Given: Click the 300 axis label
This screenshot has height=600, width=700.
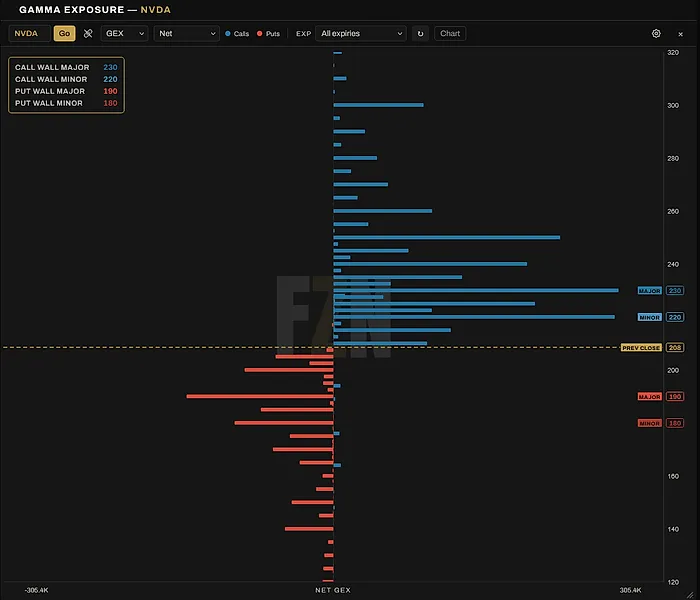Looking at the screenshot, I should pos(673,105).
